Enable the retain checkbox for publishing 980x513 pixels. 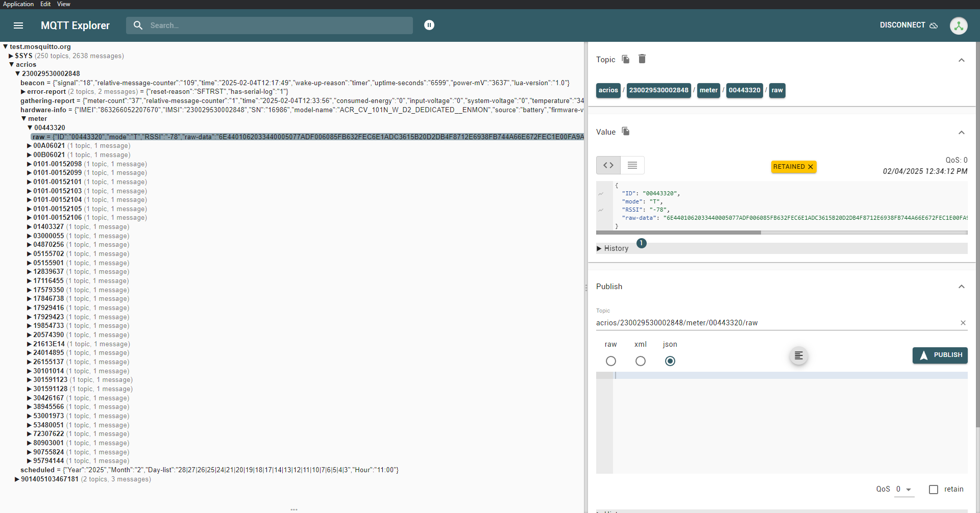pos(934,489)
